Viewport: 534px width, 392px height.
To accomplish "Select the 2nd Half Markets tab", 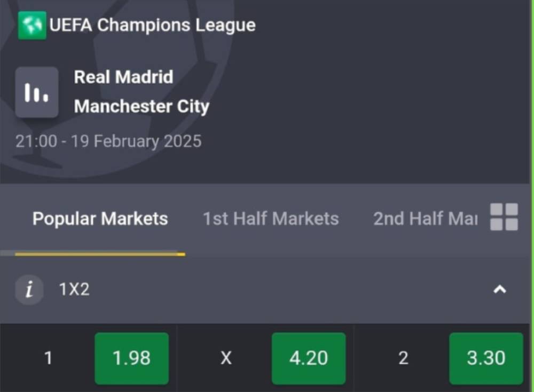I will click(x=425, y=219).
